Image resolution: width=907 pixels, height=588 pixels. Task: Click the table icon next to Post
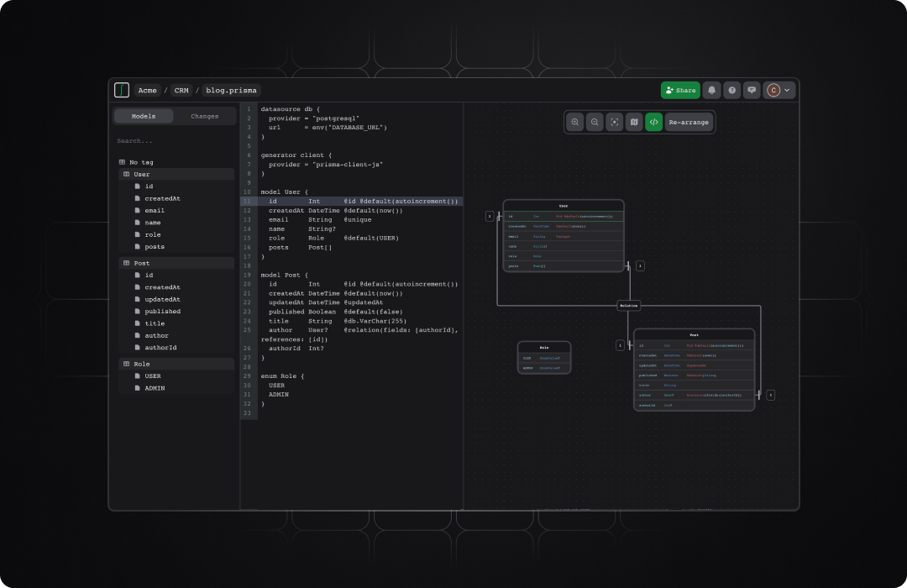pyautogui.click(x=127, y=263)
